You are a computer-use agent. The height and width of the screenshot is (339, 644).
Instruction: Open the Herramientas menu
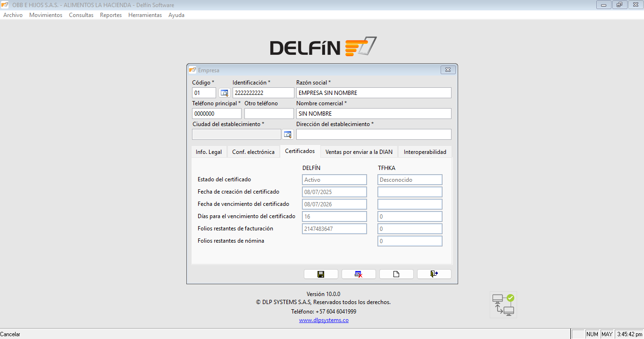point(145,15)
